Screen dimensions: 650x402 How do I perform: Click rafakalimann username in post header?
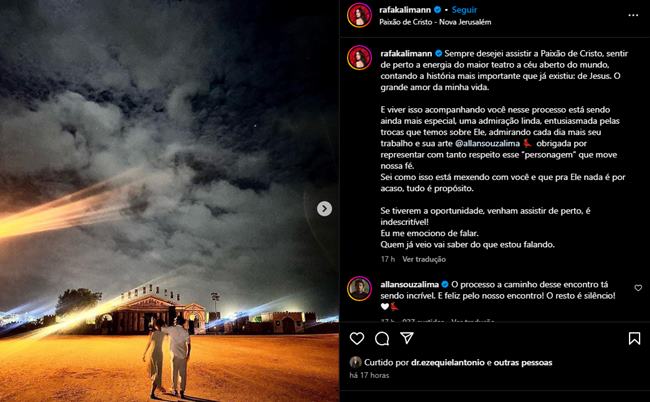pos(405,10)
